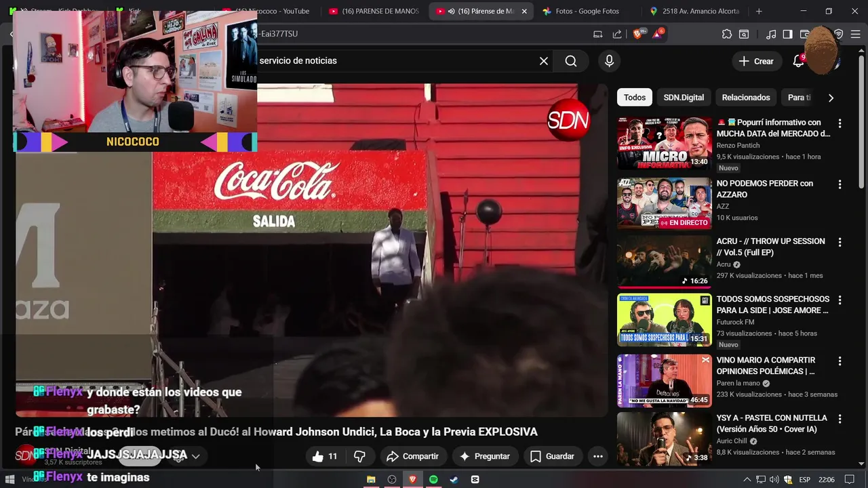Click the ESP language indicator in taskbar
Image resolution: width=868 pixels, height=488 pixels.
click(805, 480)
